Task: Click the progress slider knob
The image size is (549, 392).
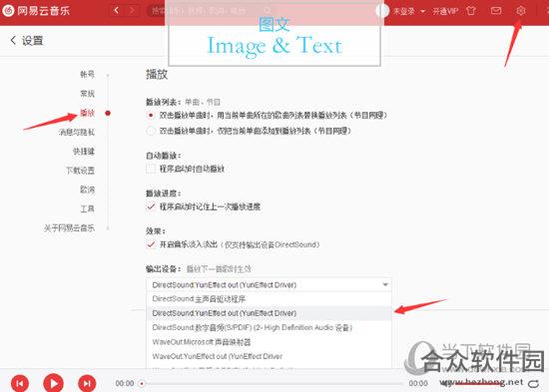Action: coord(142,384)
